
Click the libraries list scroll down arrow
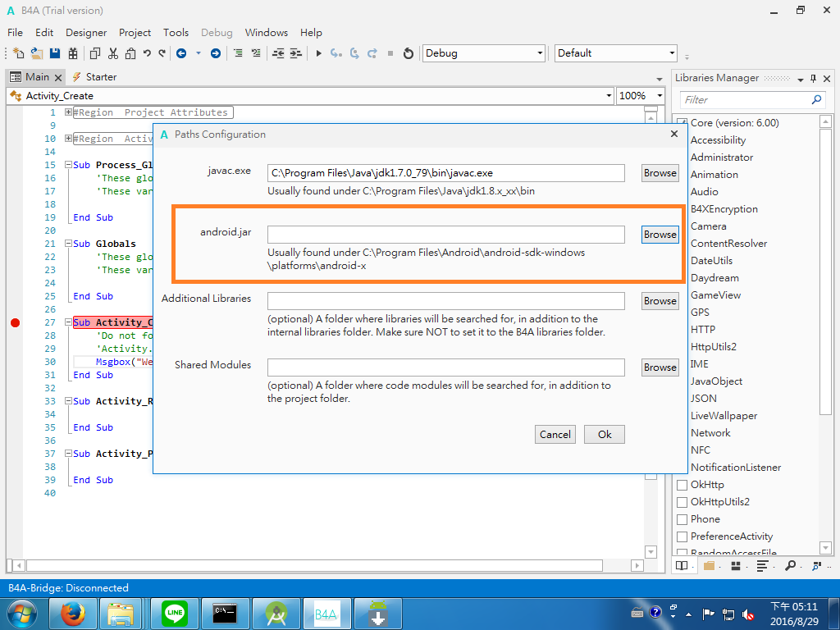(x=825, y=548)
